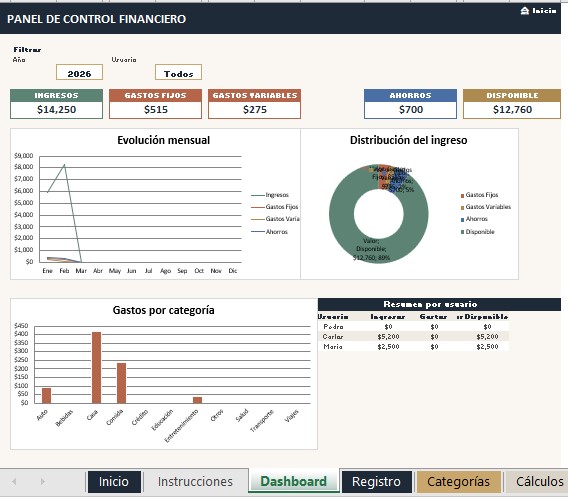
Task: Click the Filtrar label
Action: click(27, 50)
